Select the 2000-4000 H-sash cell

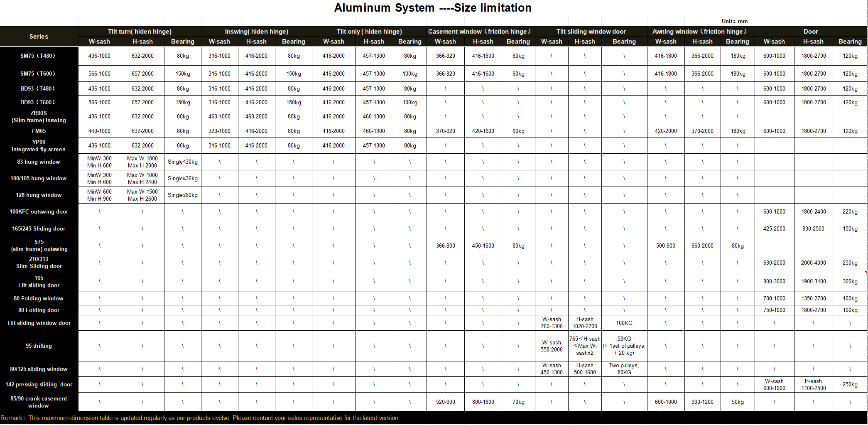[x=813, y=263]
